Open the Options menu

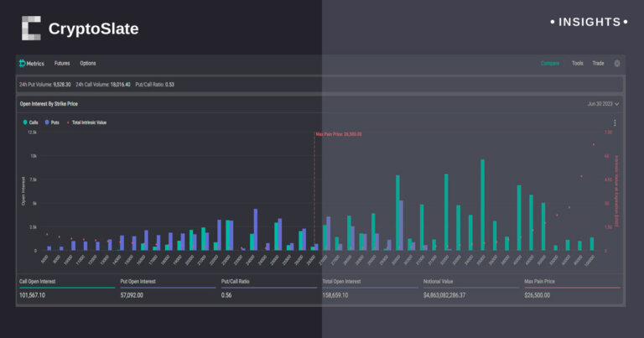click(x=88, y=64)
